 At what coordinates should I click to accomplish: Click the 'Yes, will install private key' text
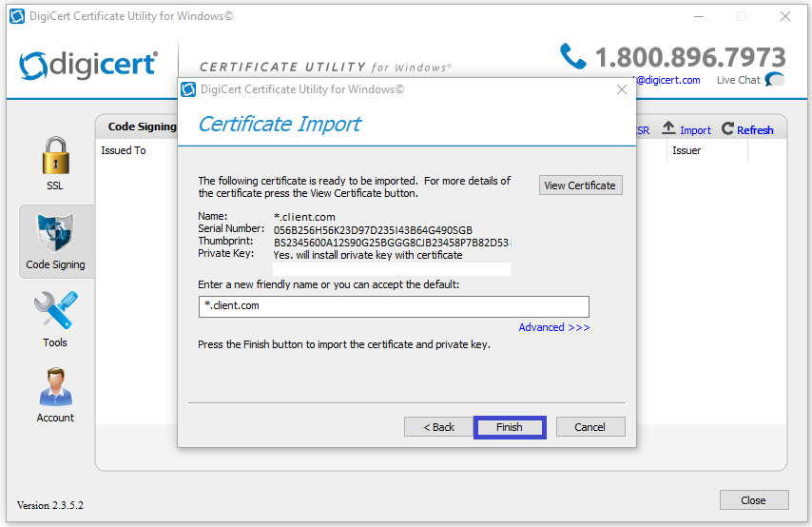(x=368, y=255)
